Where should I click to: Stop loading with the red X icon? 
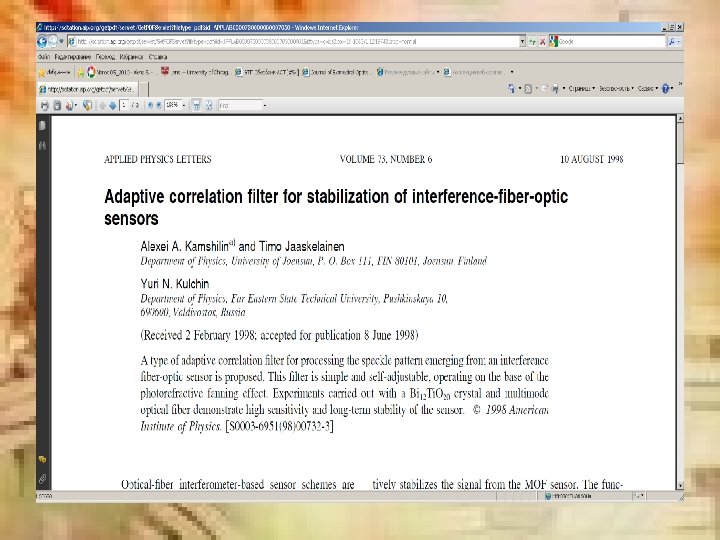(542, 42)
